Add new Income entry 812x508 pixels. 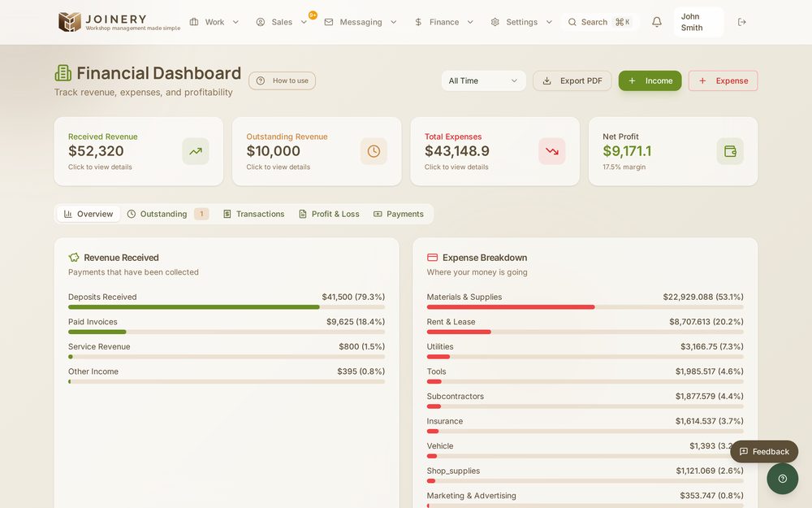click(x=650, y=80)
